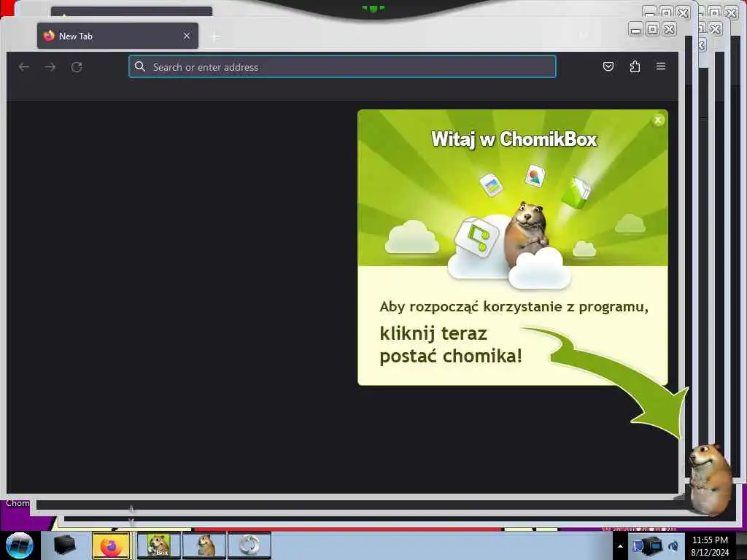Open Save to Pocket icon
The height and width of the screenshot is (560, 747).
click(x=608, y=66)
